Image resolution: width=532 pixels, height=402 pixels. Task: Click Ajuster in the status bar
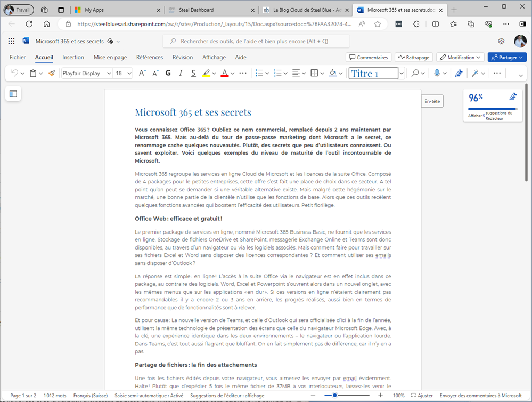[422, 395]
